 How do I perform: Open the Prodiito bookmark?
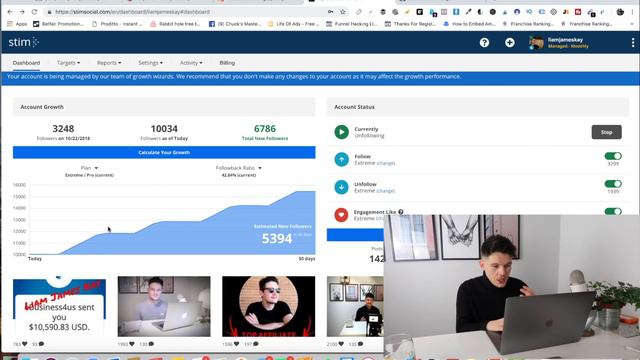point(118,24)
